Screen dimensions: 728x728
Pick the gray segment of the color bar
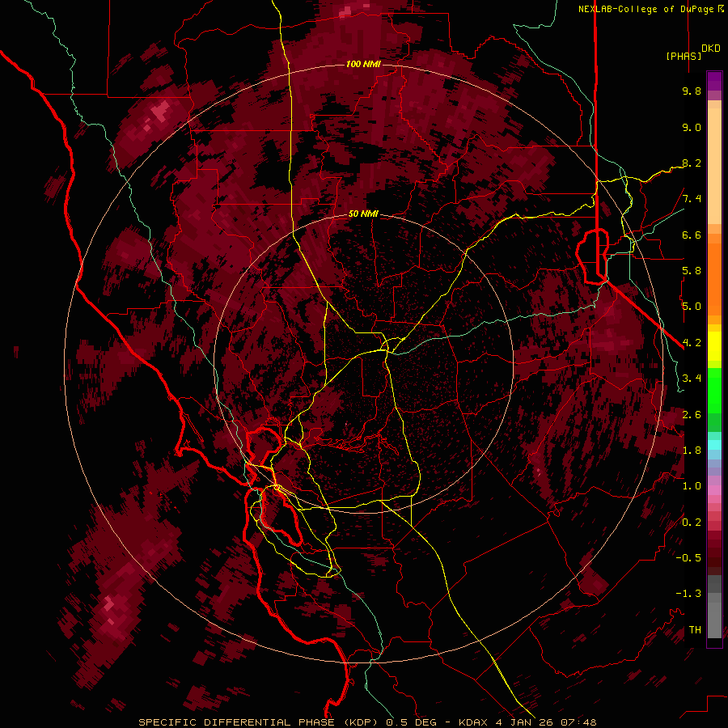click(714, 608)
